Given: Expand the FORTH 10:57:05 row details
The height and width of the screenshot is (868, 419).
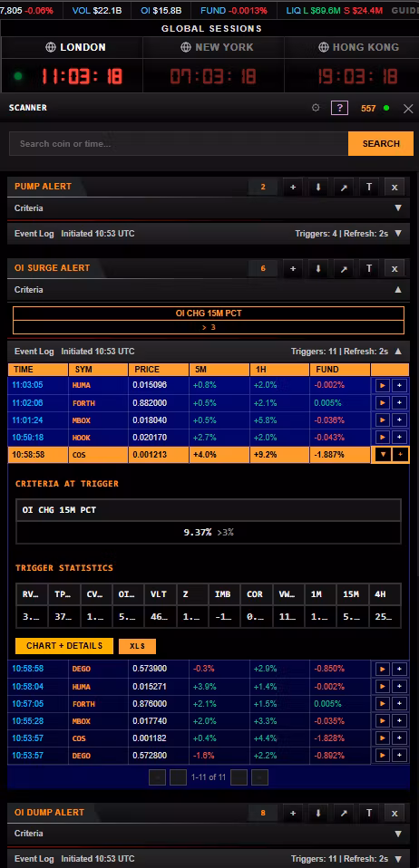Looking at the screenshot, I should 383,704.
